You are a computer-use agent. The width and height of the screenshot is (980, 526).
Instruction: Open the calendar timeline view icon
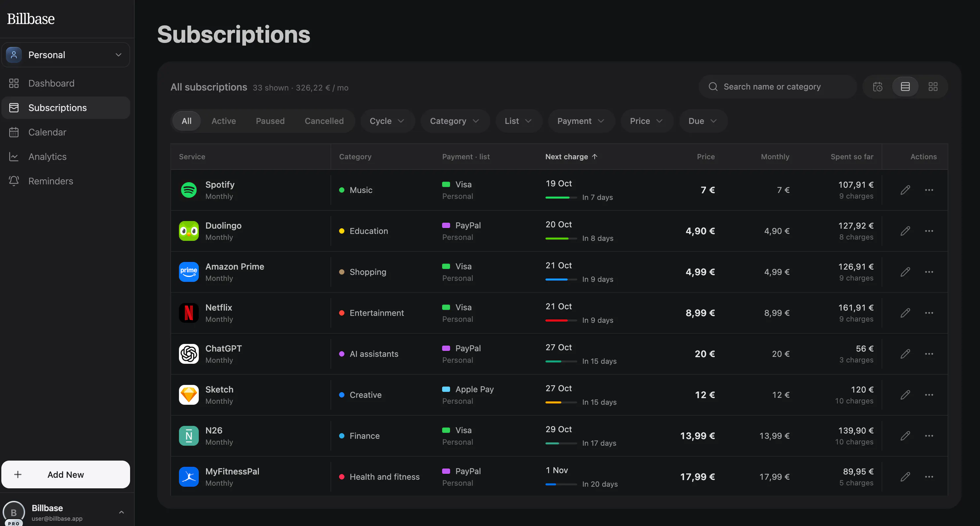click(878, 87)
